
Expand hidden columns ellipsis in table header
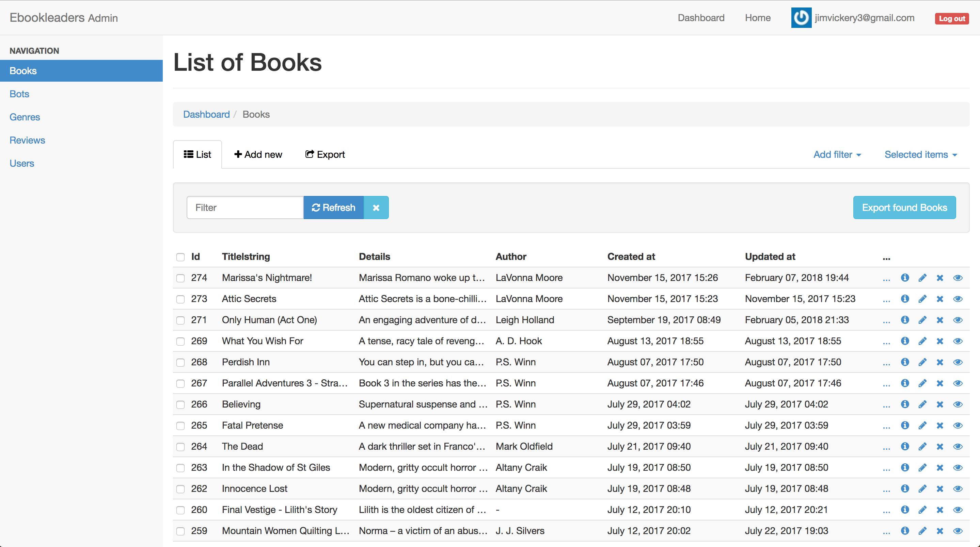(886, 258)
